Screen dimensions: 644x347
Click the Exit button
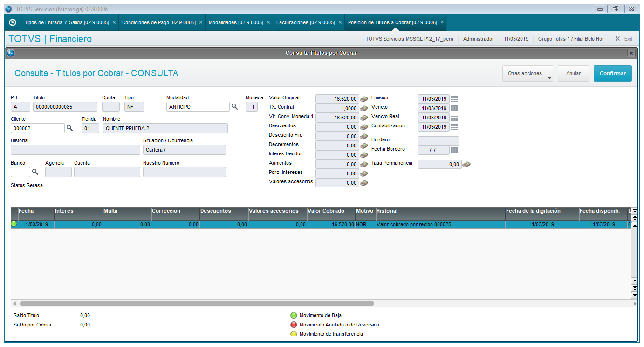tap(624, 39)
